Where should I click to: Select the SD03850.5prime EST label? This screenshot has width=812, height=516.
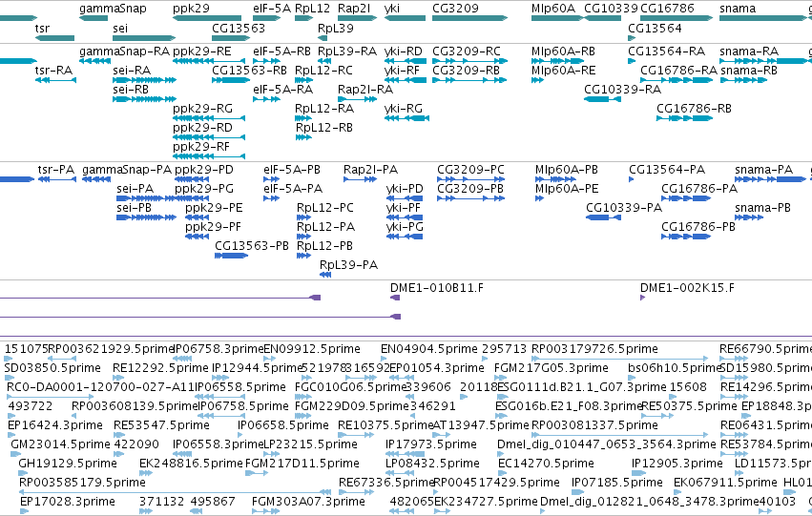52,368
